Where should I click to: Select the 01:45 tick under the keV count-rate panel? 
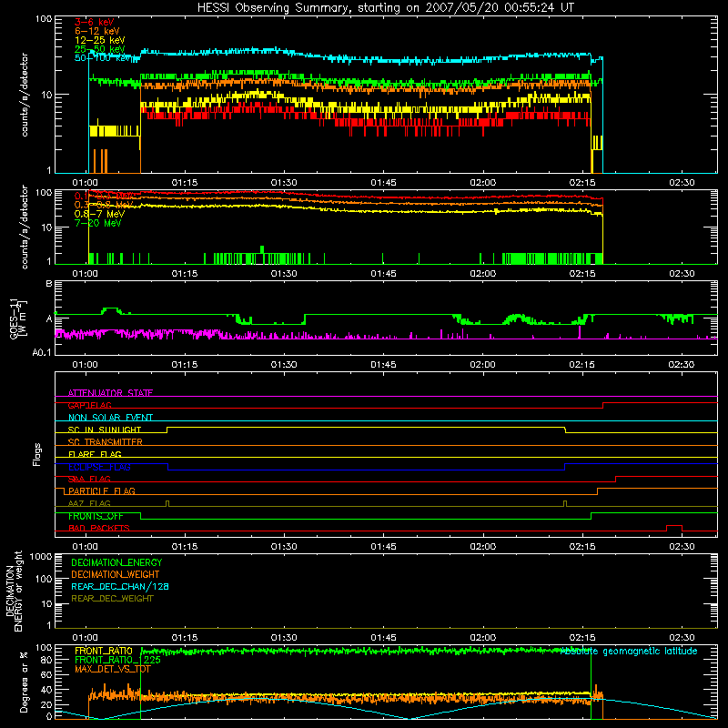click(383, 183)
